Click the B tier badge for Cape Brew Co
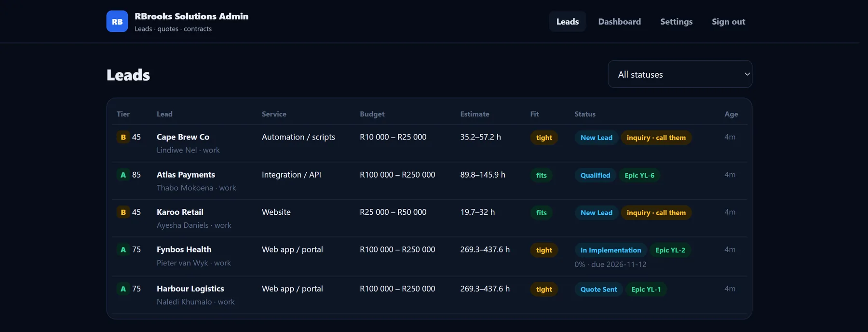The height and width of the screenshot is (332, 868). [x=123, y=137]
